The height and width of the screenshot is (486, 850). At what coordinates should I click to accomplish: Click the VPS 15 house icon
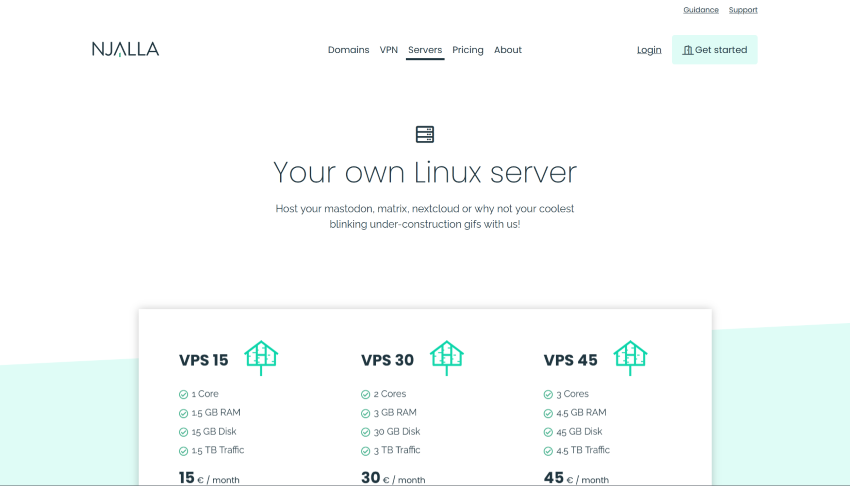tap(261, 356)
